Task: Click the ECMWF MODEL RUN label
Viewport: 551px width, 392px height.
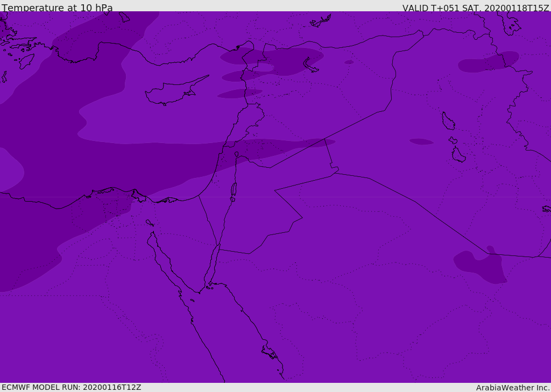Action: pyautogui.click(x=71, y=387)
